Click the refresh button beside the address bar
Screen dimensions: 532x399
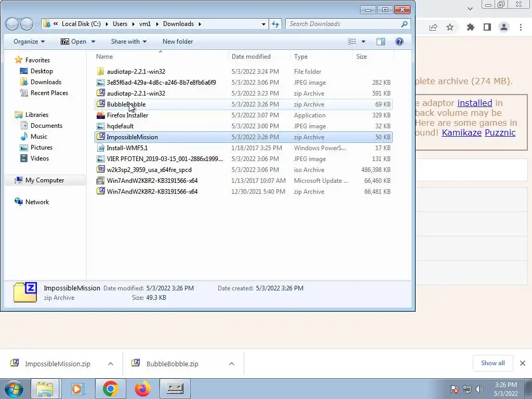275,24
